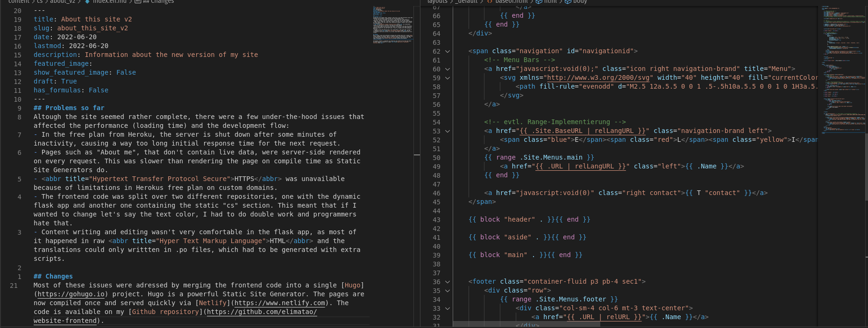Fold the Menu anchor tag at line 60
This screenshot has width=868, height=328.
[447, 69]
